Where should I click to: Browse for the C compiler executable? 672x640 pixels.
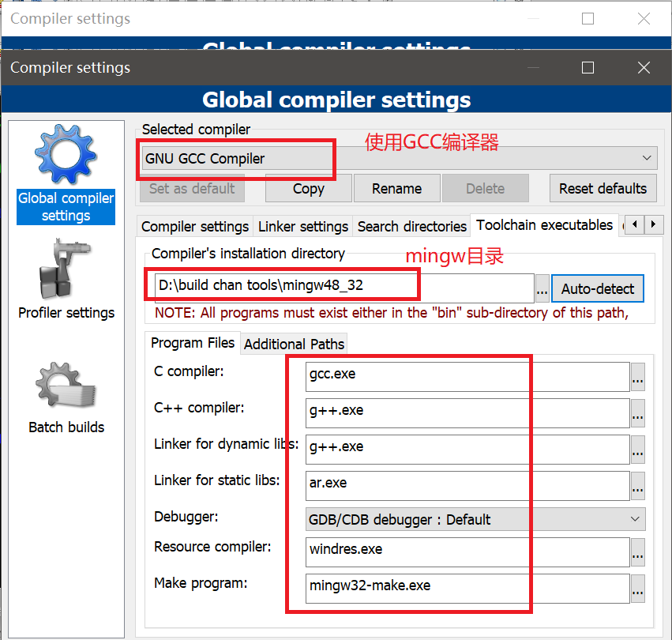tap(637, 377)
